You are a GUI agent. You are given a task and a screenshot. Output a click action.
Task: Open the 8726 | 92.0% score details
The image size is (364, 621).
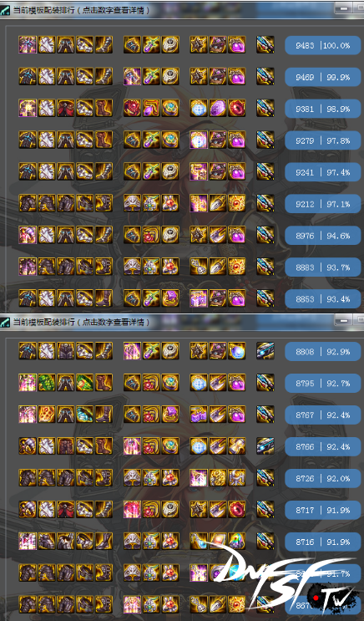323,478
